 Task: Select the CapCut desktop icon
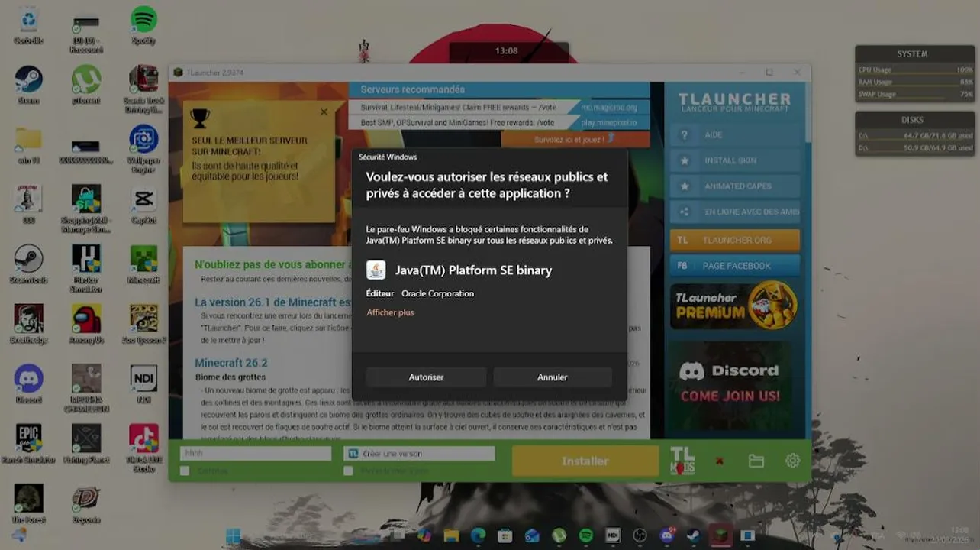point(143,204)
